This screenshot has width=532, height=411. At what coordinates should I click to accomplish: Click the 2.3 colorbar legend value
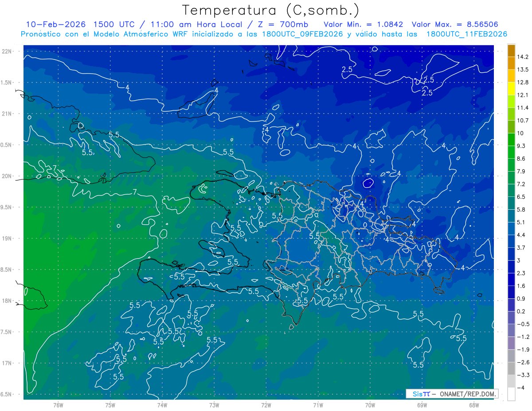coord(522,273)
